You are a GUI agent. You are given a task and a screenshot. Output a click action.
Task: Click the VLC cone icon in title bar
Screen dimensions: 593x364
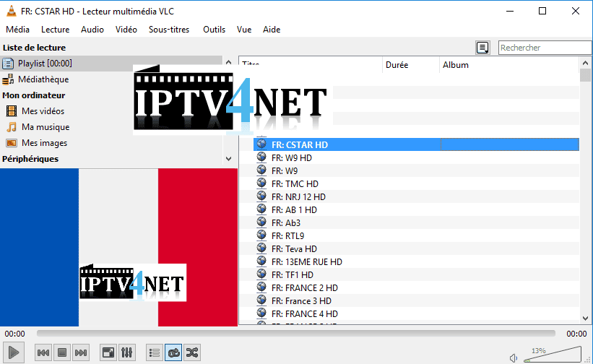pos(12,11)
